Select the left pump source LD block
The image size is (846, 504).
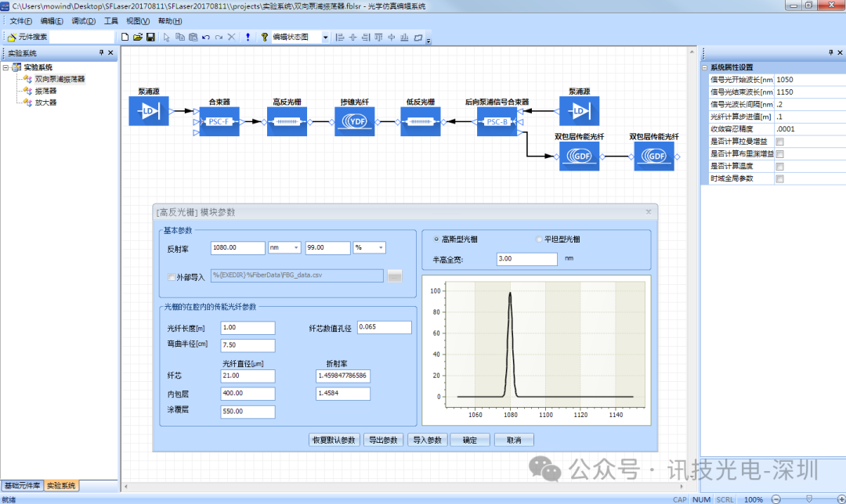coord(148,111)
